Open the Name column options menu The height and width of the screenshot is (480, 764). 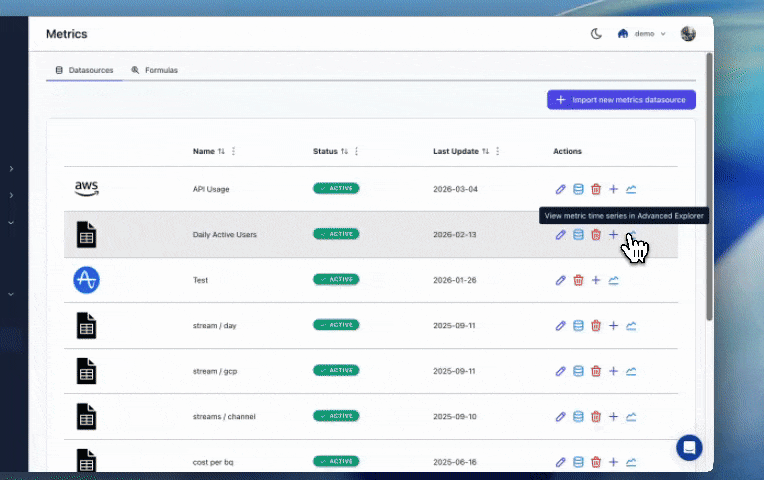point(233,152)
